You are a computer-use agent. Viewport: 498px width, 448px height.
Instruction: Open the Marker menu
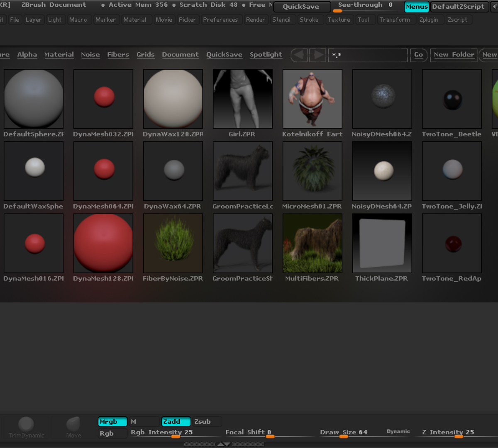click(105, 19)
